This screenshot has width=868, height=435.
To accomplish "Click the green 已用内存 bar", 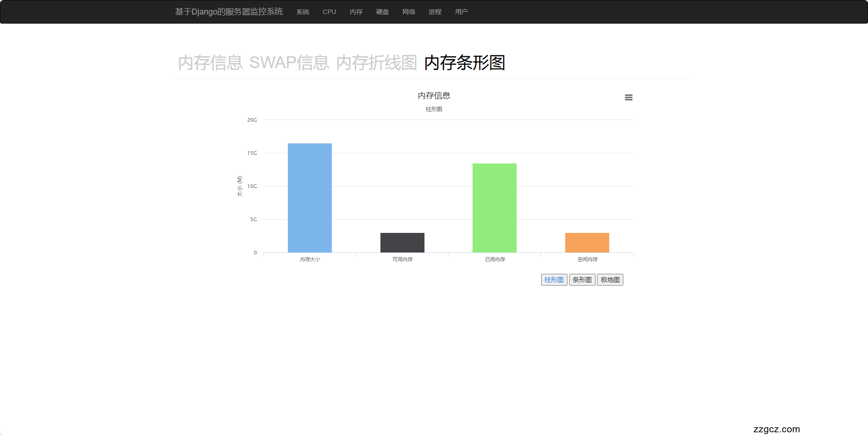I will 494,208.
